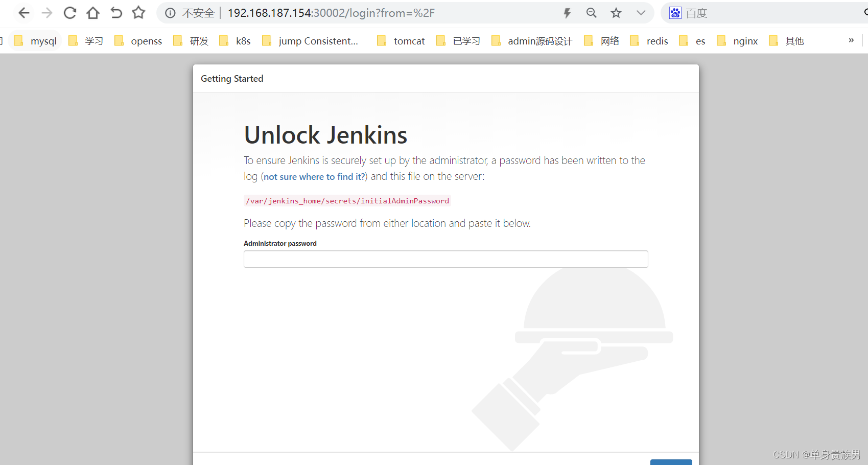This screenshot has width=868, height=465.
Task: Open the mysql bookmark folder
Action: click(35, 41)
